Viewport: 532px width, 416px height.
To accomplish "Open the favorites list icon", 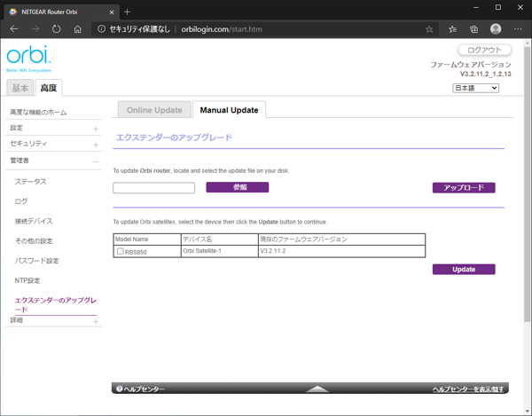I will 452,29.
